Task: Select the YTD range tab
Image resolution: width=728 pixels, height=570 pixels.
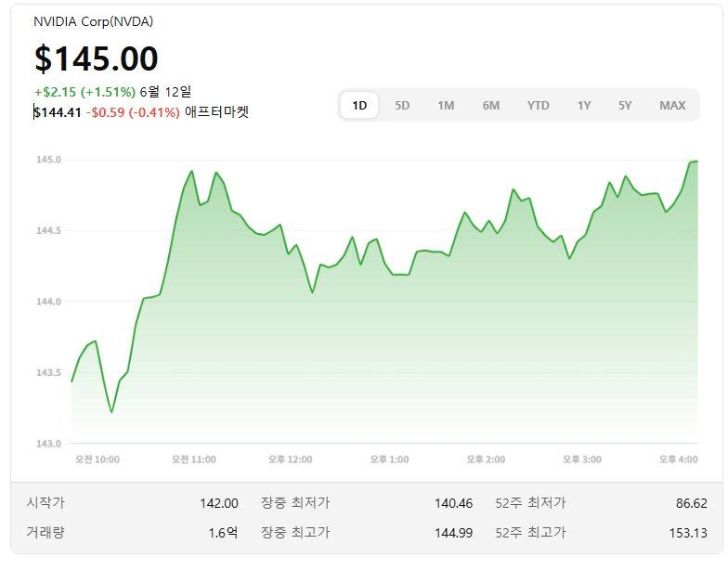Action: point(538,106)
